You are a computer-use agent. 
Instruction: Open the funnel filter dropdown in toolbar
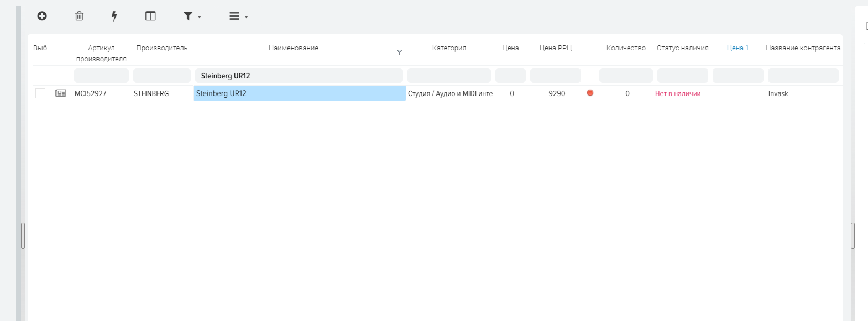192,17
